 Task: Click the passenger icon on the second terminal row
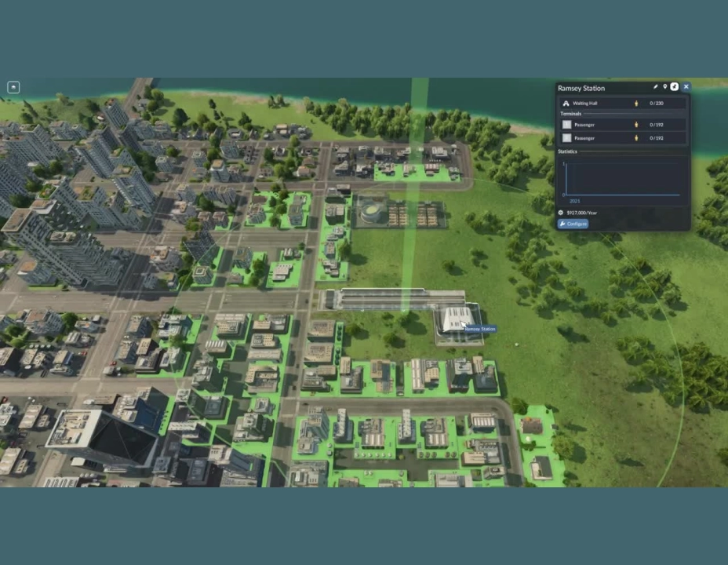coord(636,138)
